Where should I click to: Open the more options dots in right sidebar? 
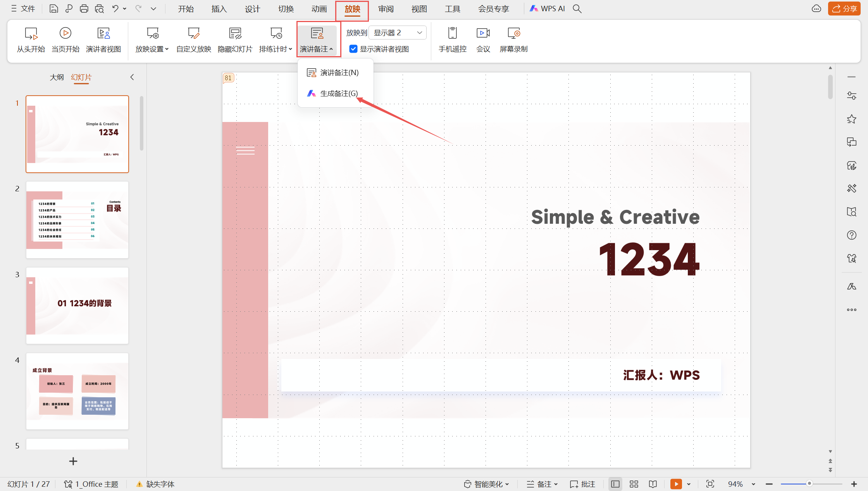tap(851, 310)
